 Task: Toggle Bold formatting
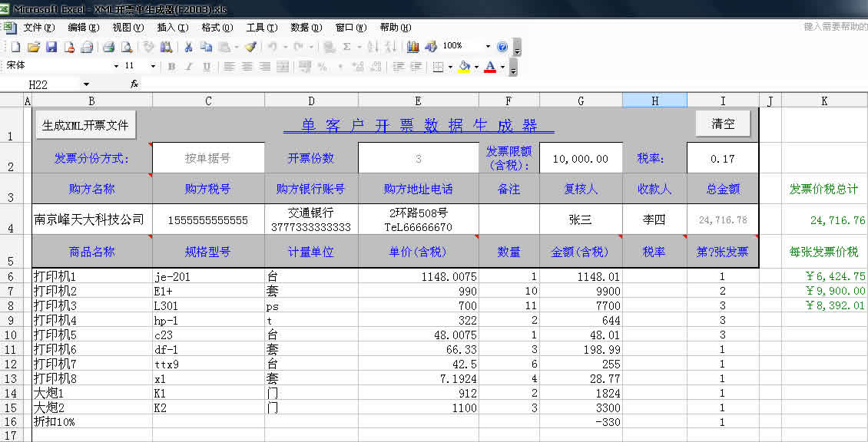[x=171, y=67]
